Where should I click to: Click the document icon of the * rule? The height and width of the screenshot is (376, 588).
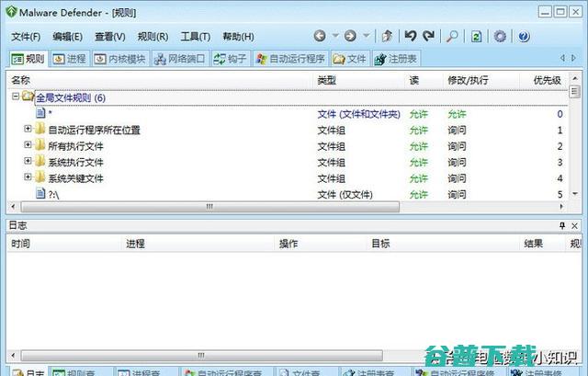point(40,112)
